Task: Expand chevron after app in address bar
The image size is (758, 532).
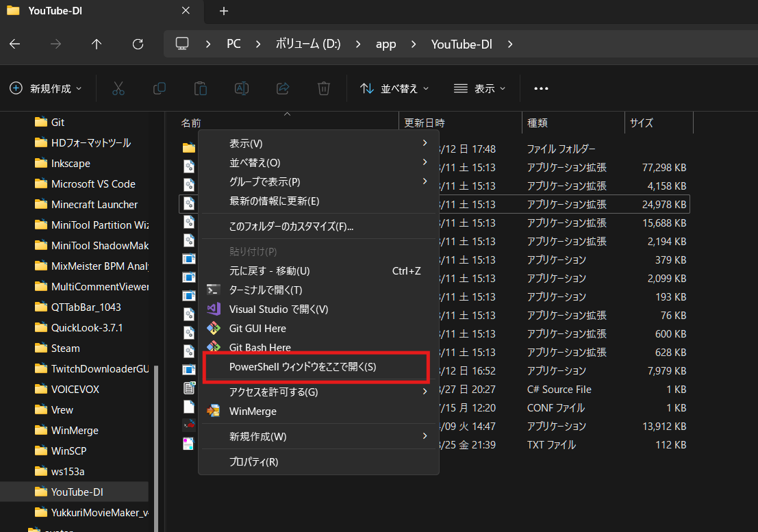Action: click(414, 44)
